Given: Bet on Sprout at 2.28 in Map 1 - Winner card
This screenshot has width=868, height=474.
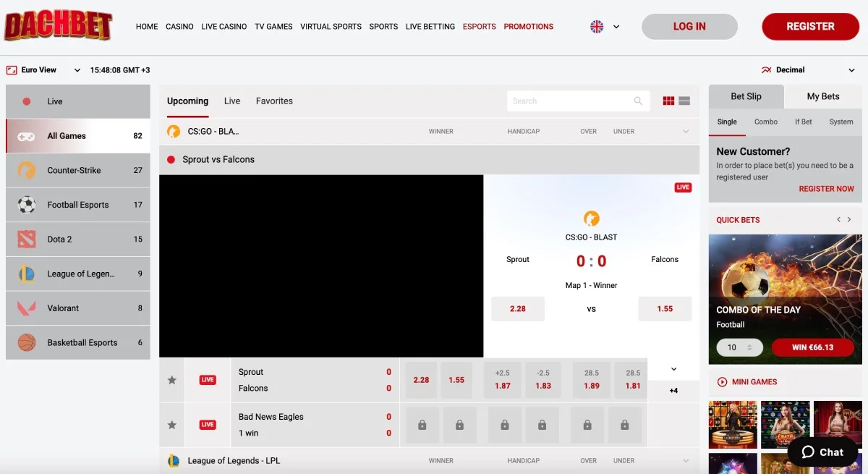Looking at the screenshot, I should point(518,308).
